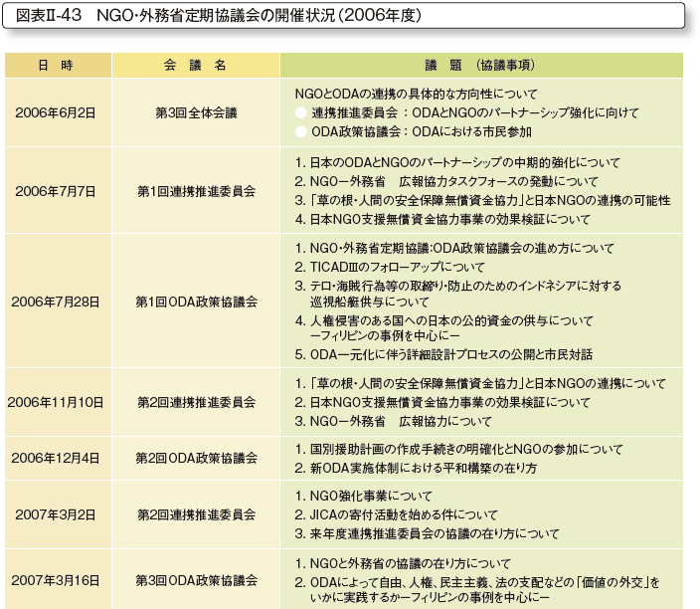Screen dimensions: 700x609
Task: Click "2. 新ODA実施体制における平和構築の在り方"
Action: click(x=416, y=469)
